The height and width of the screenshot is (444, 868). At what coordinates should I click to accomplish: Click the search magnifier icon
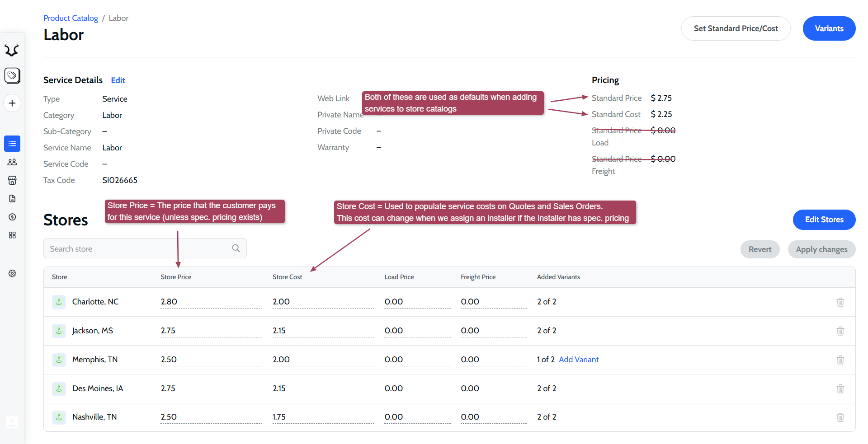click(x=236, y=248)
